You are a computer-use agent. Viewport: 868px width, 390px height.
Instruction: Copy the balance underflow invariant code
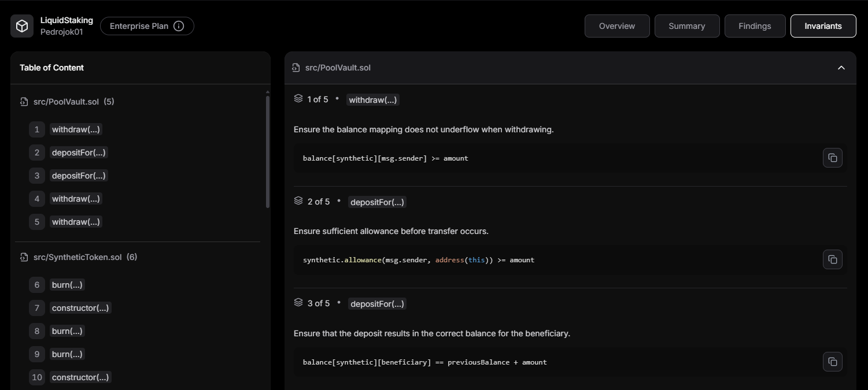(x=833, y=158)
